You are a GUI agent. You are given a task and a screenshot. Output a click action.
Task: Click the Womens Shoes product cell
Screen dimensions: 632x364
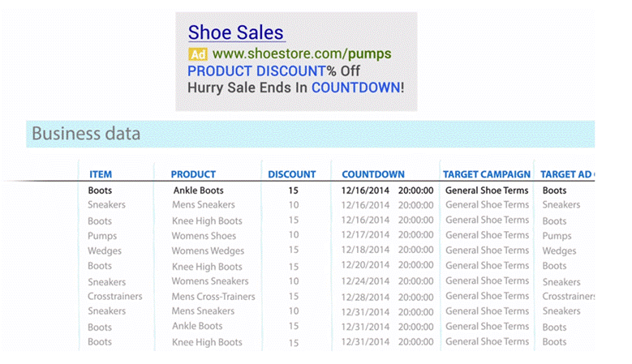[x=204, y=236]
